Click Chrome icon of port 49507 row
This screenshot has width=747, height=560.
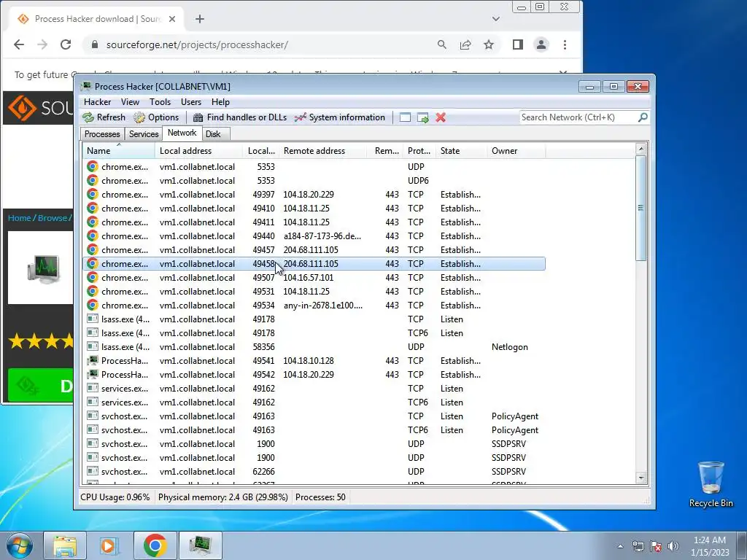pos(93,278)
